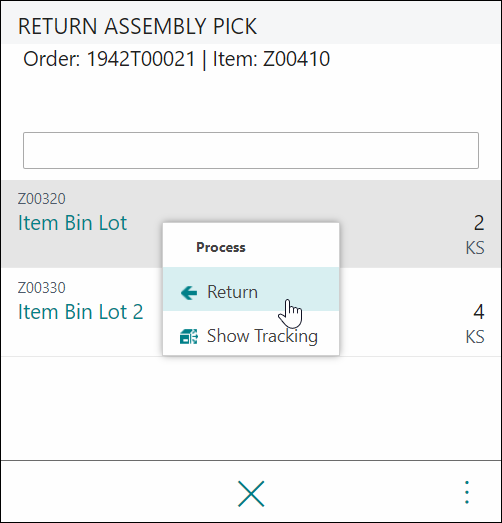Click the RETURN ASSEMBLY PICK page title
The width and height of the screenshot is (502, 523).
(x=137, y=26)
